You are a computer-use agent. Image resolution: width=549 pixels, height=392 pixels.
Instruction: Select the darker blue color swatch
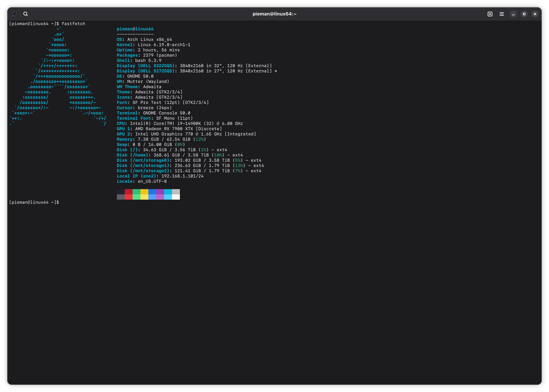click(152, 192)
